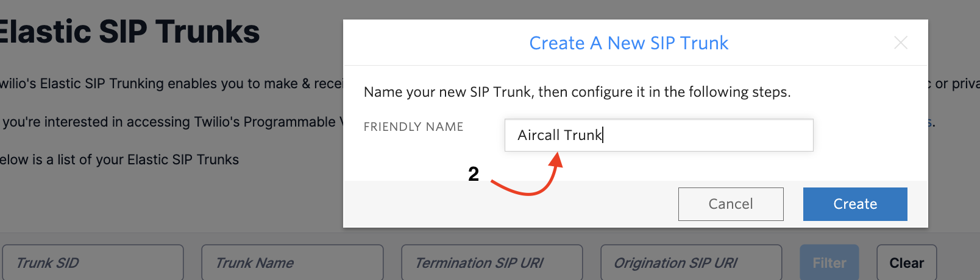Open the blue link fragment right of dialog
The image size is (980, 280).
[931, 122]
